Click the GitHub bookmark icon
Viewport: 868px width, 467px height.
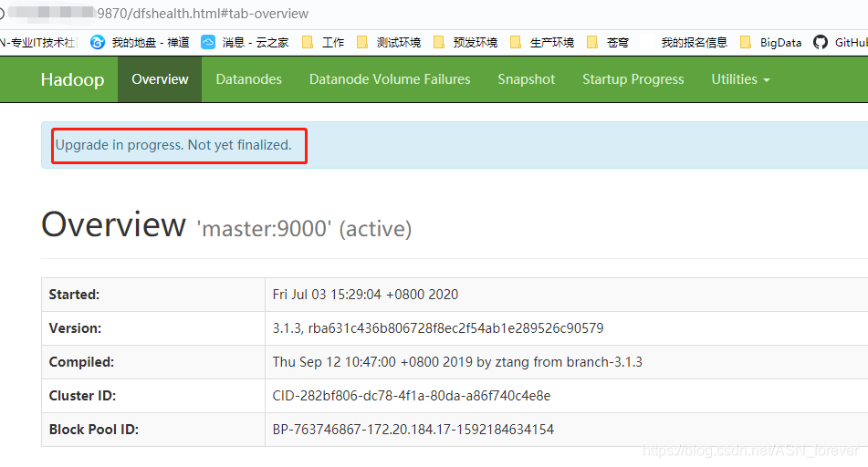(x=821, y=42)
